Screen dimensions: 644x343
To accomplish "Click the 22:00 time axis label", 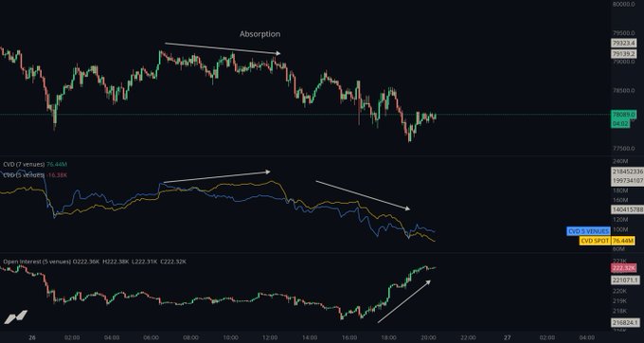I will pos(468,337).
